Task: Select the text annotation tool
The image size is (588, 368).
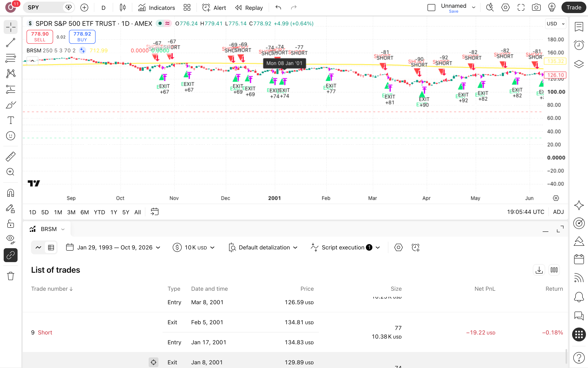Action: pyautogui.click(x=10, y=120)
